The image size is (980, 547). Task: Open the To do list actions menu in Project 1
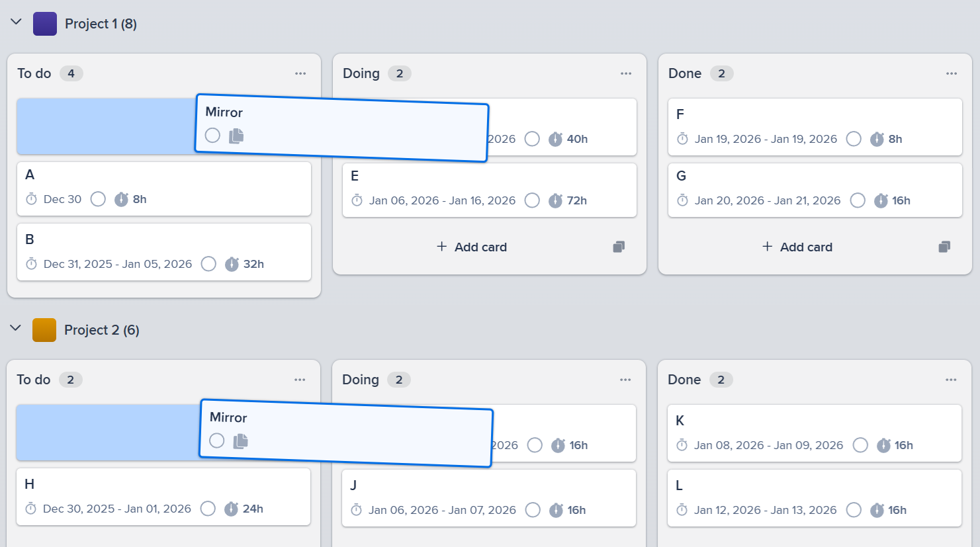click(300, 73)
